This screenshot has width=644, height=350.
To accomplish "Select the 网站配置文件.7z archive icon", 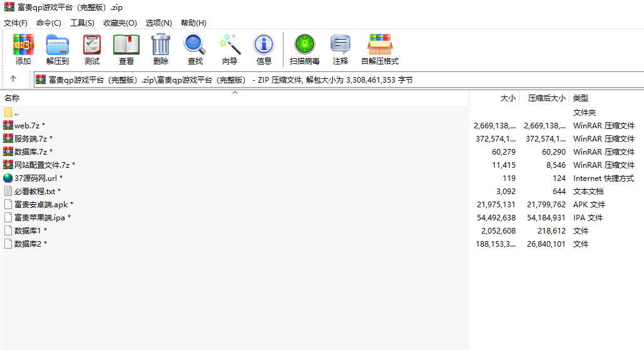I will pos(8,165).
